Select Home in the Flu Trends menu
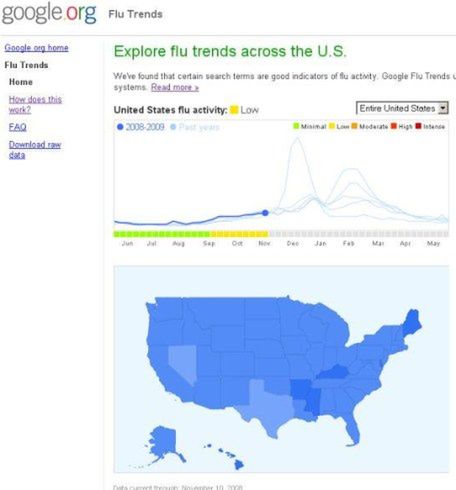456x490 pixels. (21, 82)
